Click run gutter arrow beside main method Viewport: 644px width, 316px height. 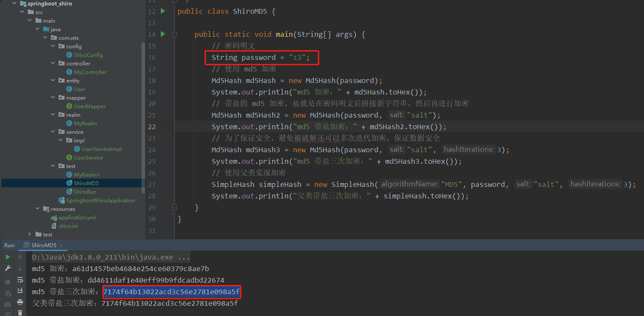[x=162, y=34]
